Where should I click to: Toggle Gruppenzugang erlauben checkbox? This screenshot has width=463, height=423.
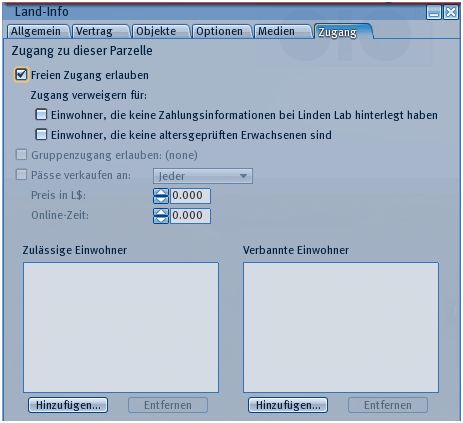(x=21, y=155)
